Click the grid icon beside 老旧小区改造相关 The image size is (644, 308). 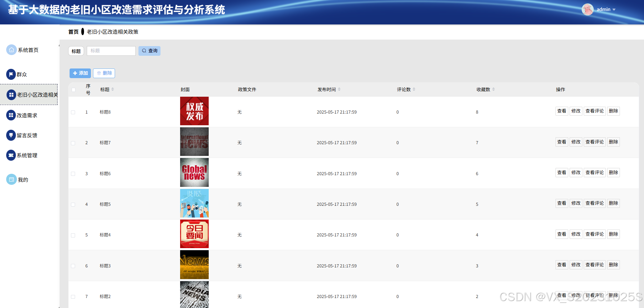tap(11, 95)
